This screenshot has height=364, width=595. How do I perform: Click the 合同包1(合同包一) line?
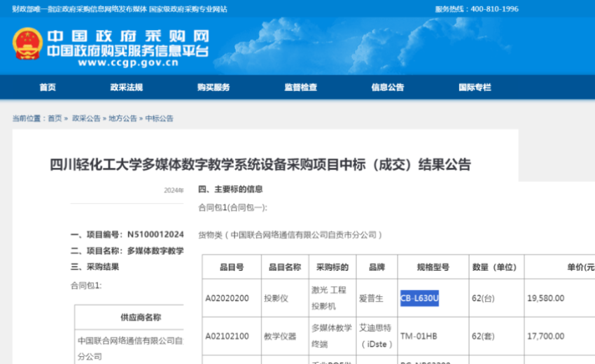point(232,208)
